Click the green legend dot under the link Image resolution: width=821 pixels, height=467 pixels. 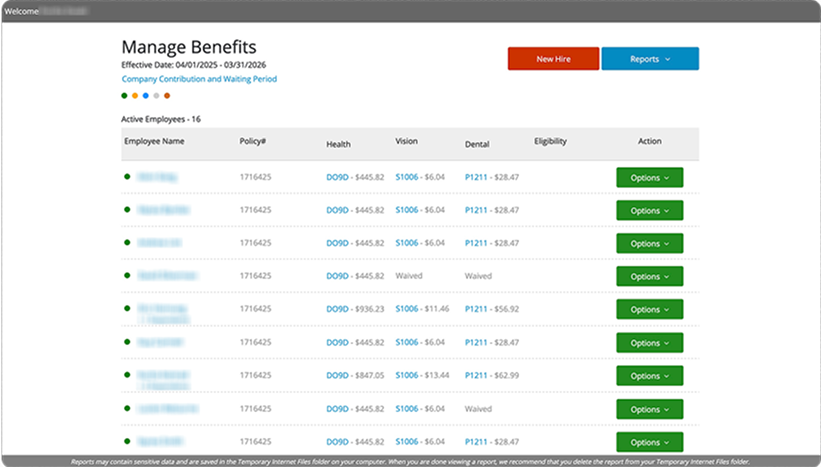(x=124, y=96)
